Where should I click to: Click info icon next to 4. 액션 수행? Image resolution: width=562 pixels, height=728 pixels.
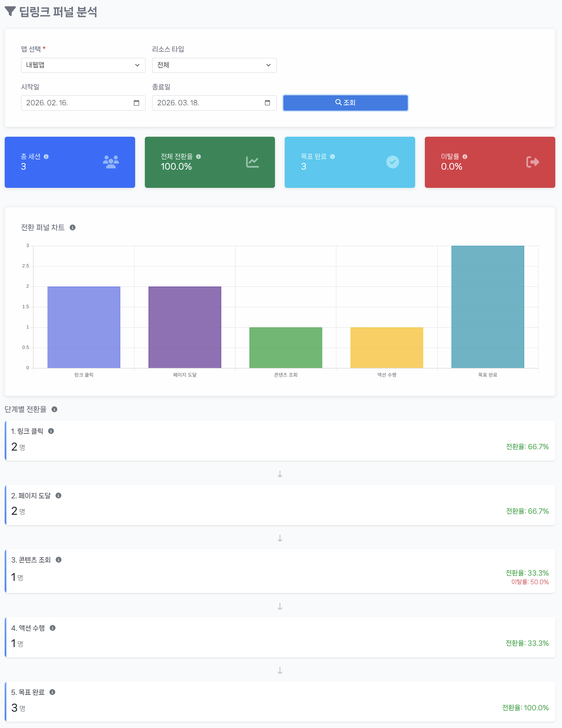53,628
